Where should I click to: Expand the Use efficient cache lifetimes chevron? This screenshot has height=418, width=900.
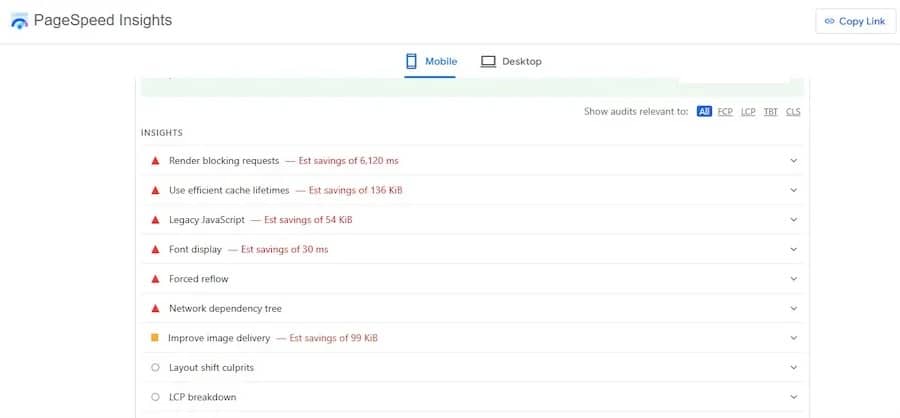[794, 190]
